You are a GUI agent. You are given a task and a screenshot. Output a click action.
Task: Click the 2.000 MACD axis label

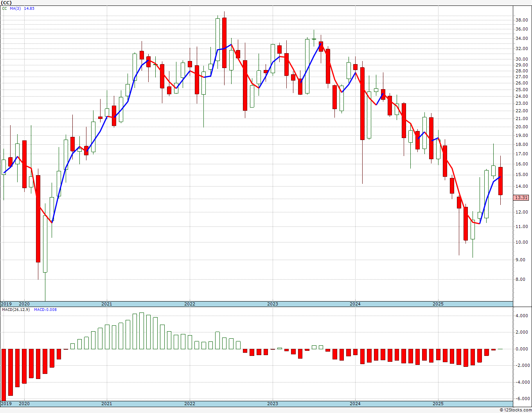click(x=523, y=332)
